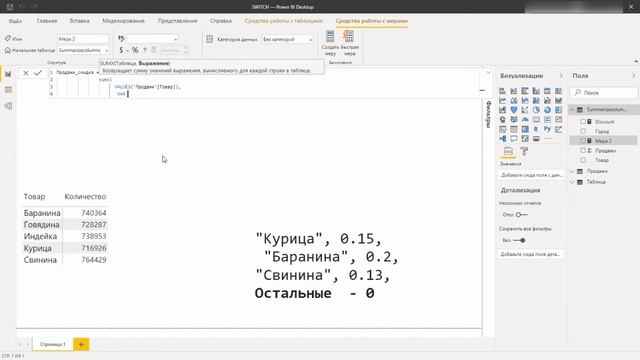Select the table visual

click(x=513, y=129)
